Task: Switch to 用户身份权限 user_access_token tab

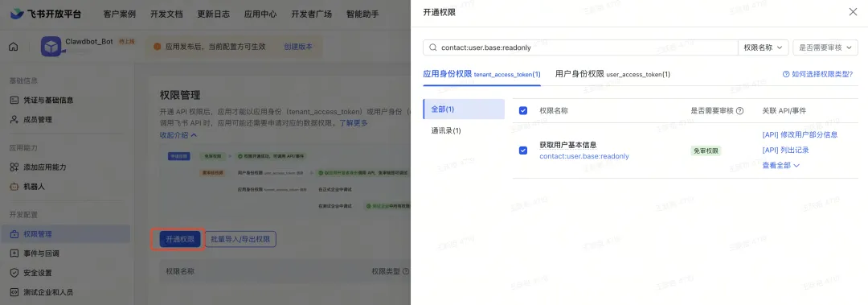Action: click(612, 74)
